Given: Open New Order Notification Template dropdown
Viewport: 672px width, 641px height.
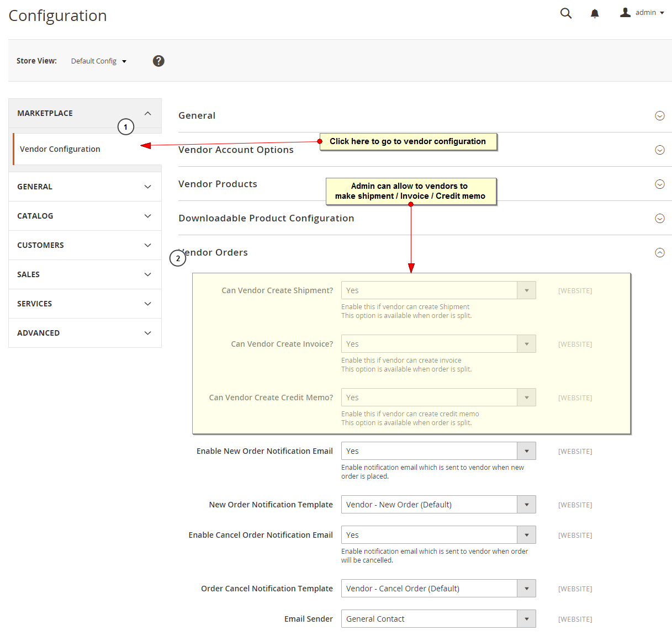Looking at the screenshot, I should click(x=438, y=505).
